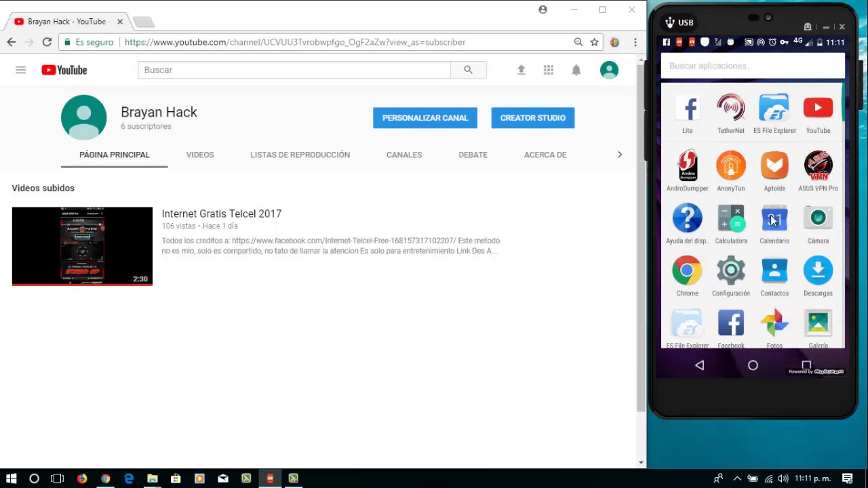
Task: Select the PÁGINA PRINCIPAL tab
Action: click(114, 155)
